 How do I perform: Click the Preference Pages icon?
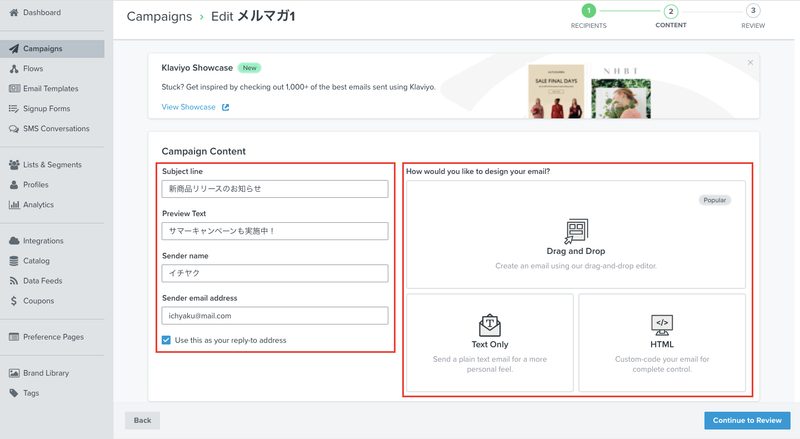14,337
